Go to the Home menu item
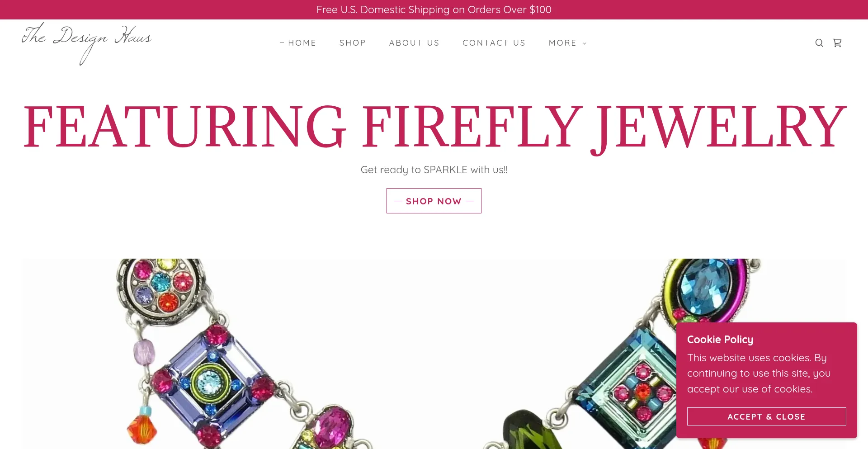The width and height of the screenshot is (868, 449). click(302, 43)
